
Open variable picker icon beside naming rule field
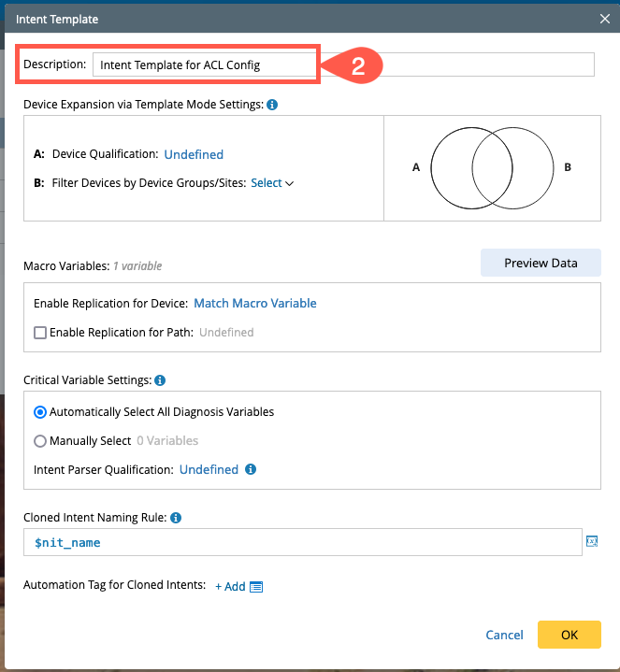pyautogui.click(x=591, y=542)
